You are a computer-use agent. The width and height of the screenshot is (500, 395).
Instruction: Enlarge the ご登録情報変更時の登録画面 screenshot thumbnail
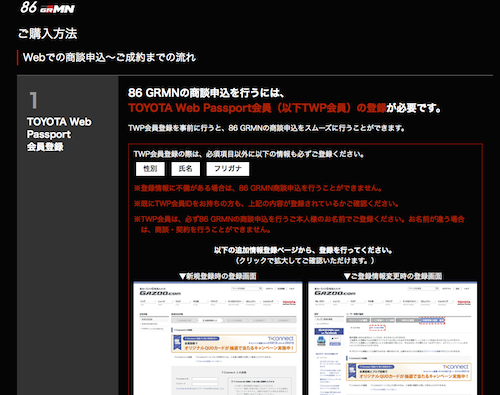[x=393, y=338]
